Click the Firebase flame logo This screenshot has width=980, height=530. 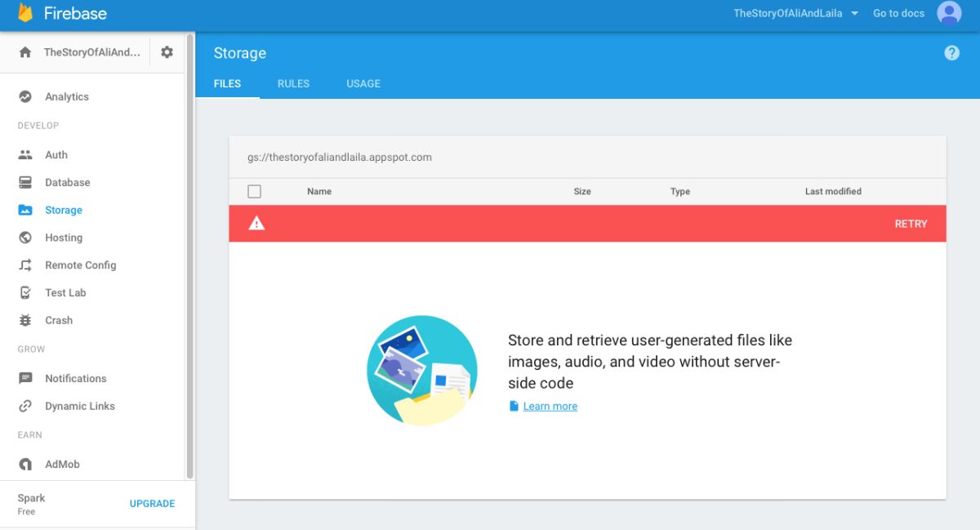point(25,13)
